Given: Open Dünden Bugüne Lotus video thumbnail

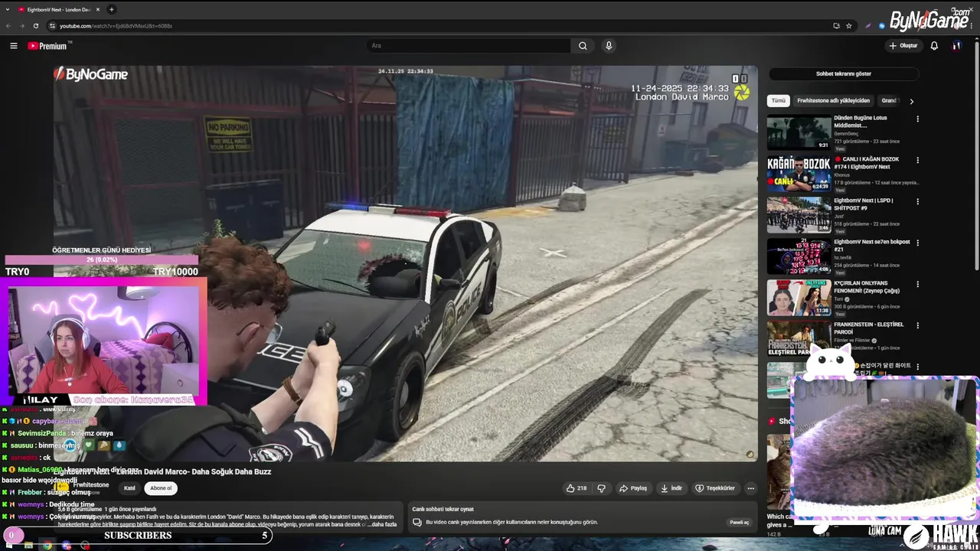Looking at the screenshot, I should 799,132.
